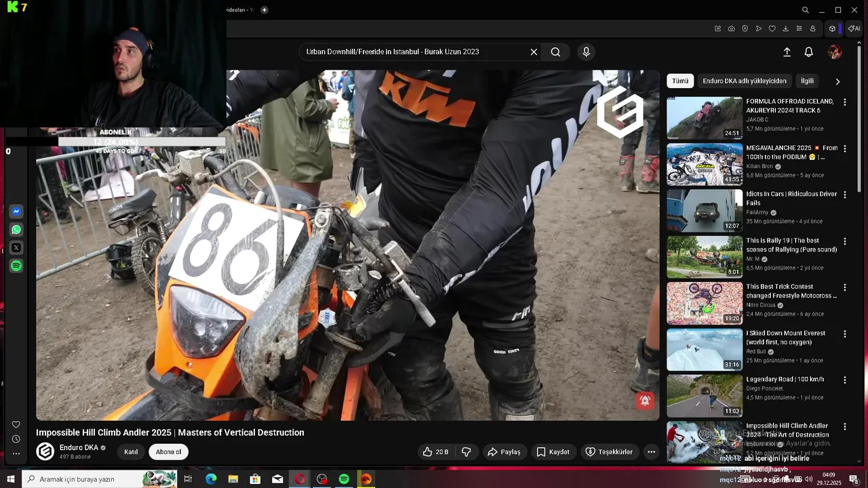The image size is (868, 488).
Task: Click the Katıl join button
Action: (x=131, y=452)
